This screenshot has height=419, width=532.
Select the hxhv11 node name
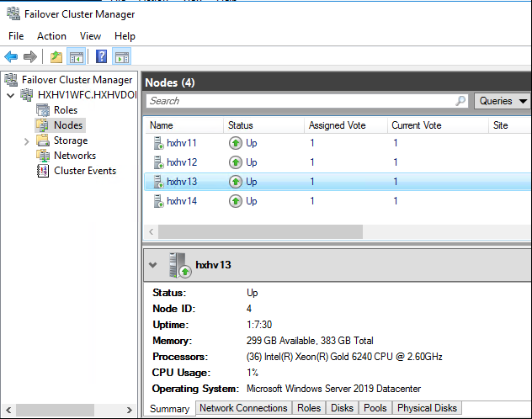pos(182,143)
